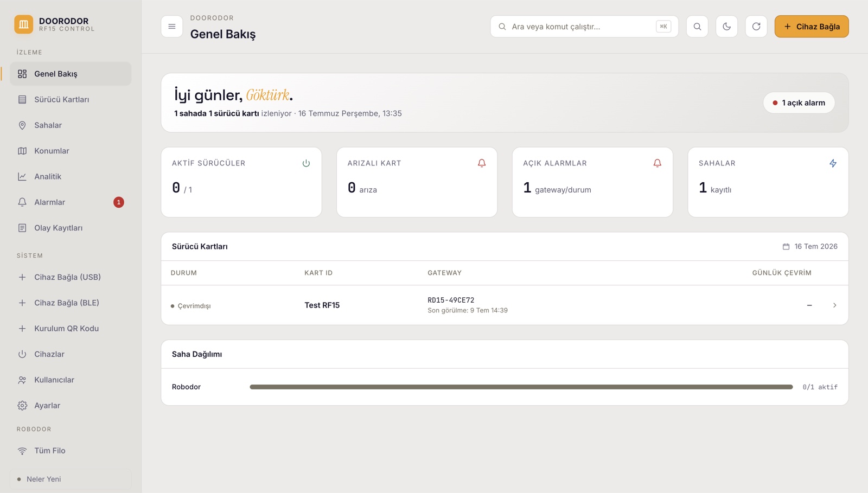Open Olay Kayıtları in sidebar

(71, 228)
